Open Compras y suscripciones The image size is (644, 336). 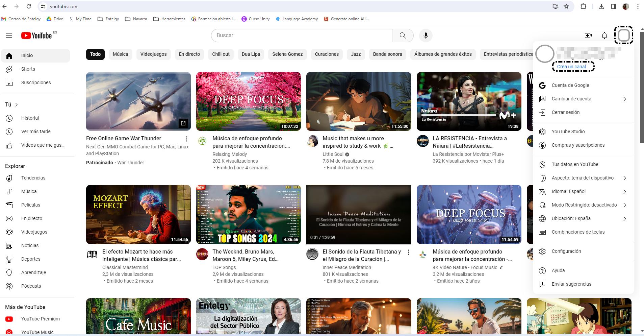[583, 145]
